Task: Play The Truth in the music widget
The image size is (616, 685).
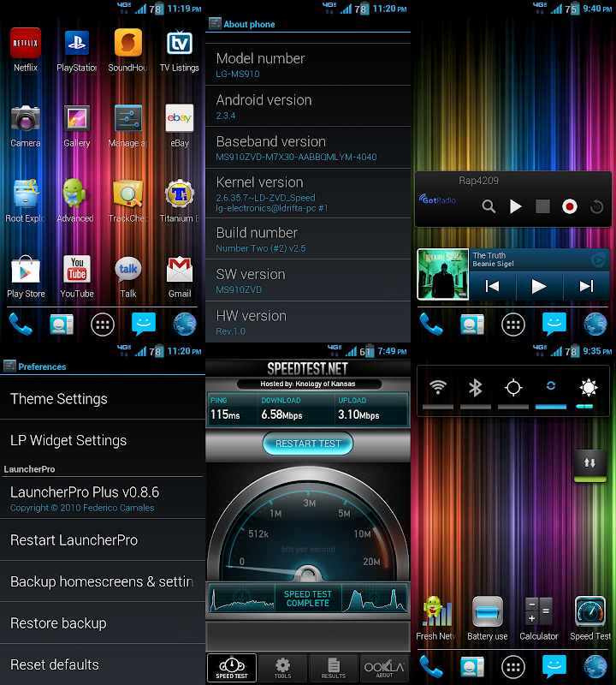Action: click(539, 286)
